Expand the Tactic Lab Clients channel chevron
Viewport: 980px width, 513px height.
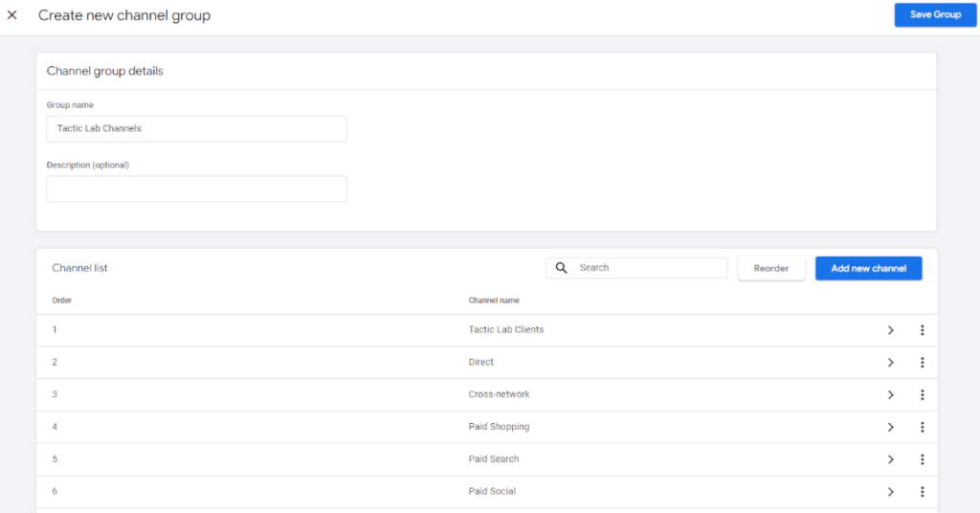tap(890, 330)
